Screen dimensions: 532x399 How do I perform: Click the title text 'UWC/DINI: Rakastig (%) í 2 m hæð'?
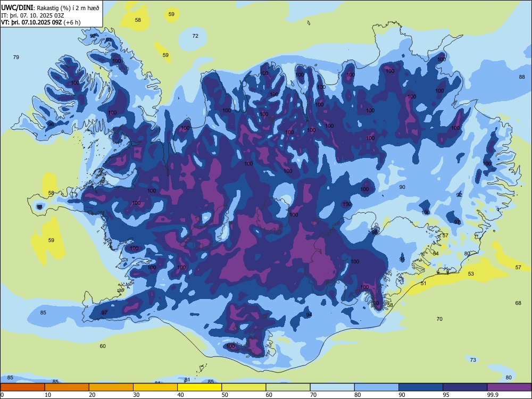coord(50,7)
